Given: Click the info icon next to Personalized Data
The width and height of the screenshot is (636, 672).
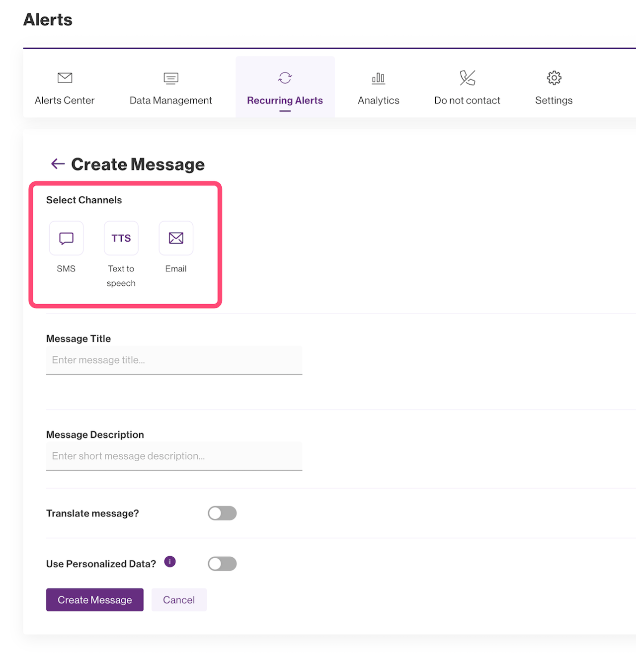Looking at the screenshot, I should point(170,562).
